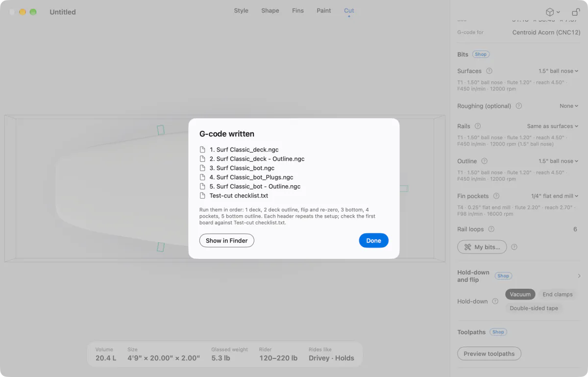The width and height of the screenshot is (588, 377).
Task: Show help for Roughing (optional)
Action: [518, 106]
